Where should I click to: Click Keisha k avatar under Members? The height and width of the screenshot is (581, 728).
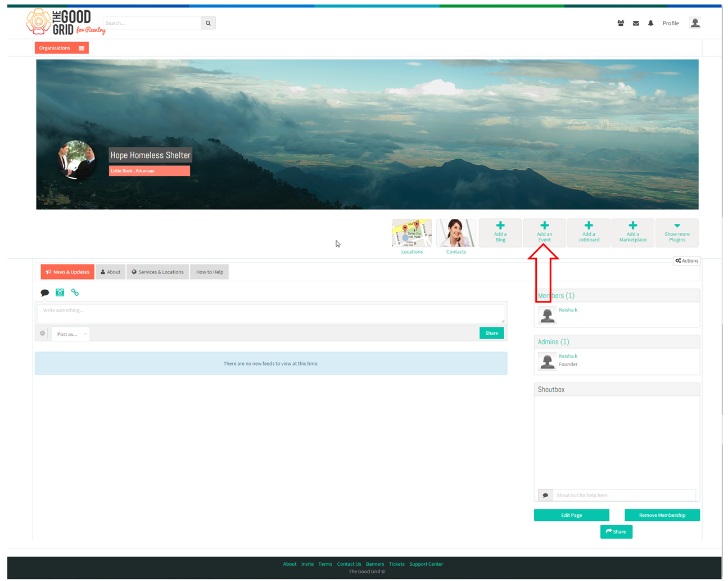pyautogui.click(x=548, y=315)
